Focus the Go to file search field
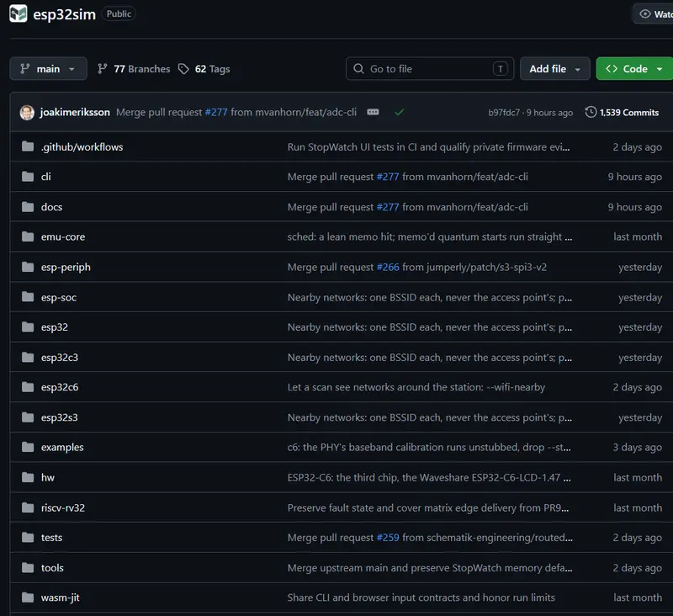Screen dimensions: 673x616 click(430, 69)
